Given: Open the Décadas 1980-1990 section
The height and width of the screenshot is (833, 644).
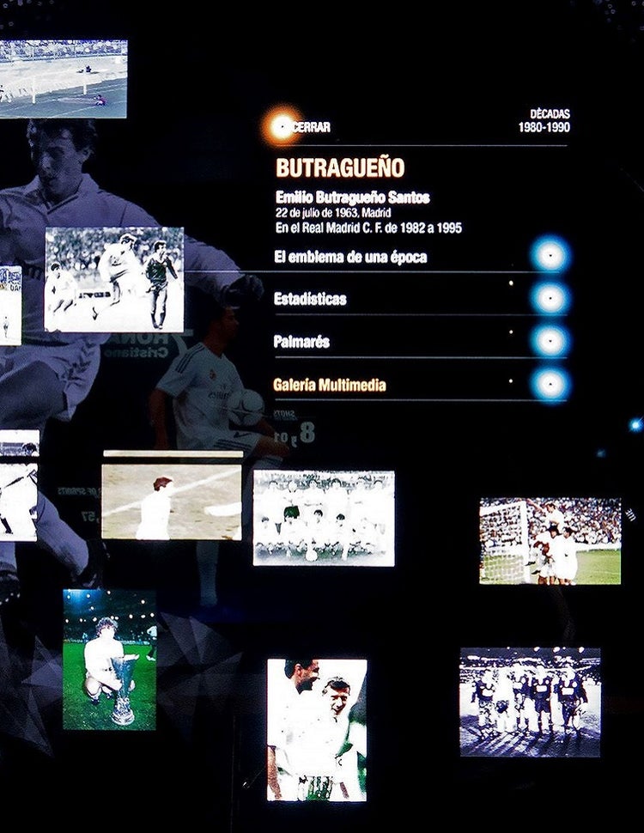Looking at the screenshot, I should click(x=544, y=120).
